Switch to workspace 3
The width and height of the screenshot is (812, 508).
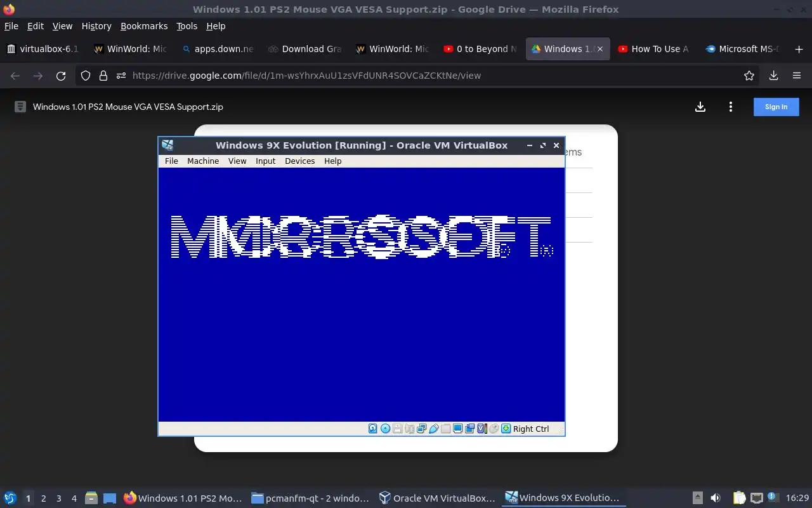coord(58,498)
